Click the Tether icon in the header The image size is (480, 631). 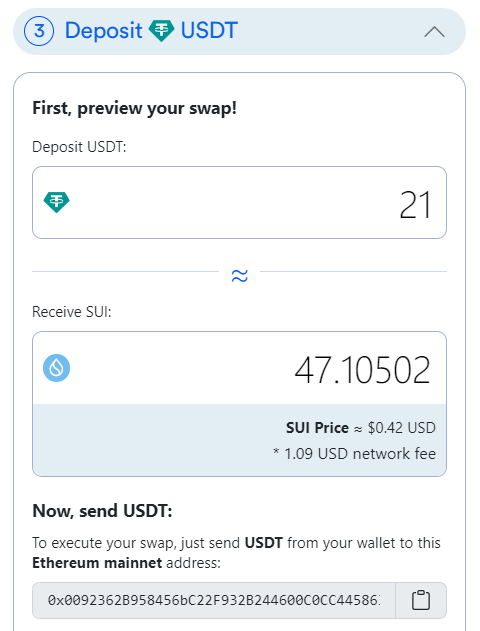pos(161,31)
